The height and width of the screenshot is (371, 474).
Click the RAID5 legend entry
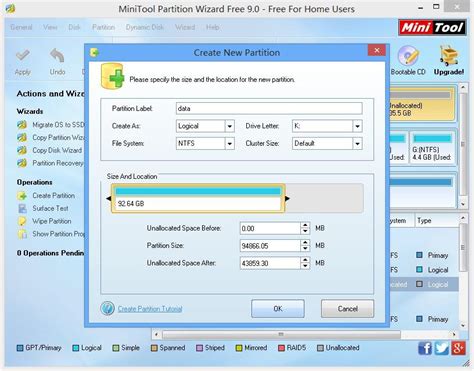(x=292, y=348)
